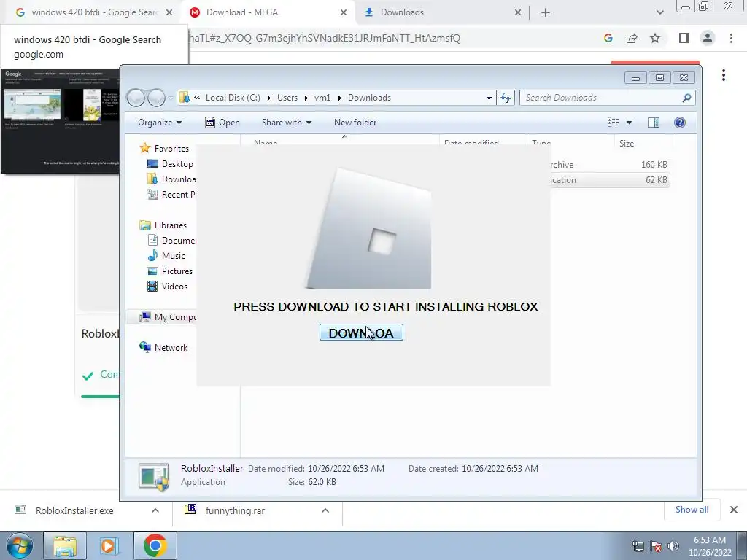The height and width of the screenshot is (560, 747).
Task: Click Local Disk (C:) in the address path
Action: pyautogui.click(x=233, y=98)
